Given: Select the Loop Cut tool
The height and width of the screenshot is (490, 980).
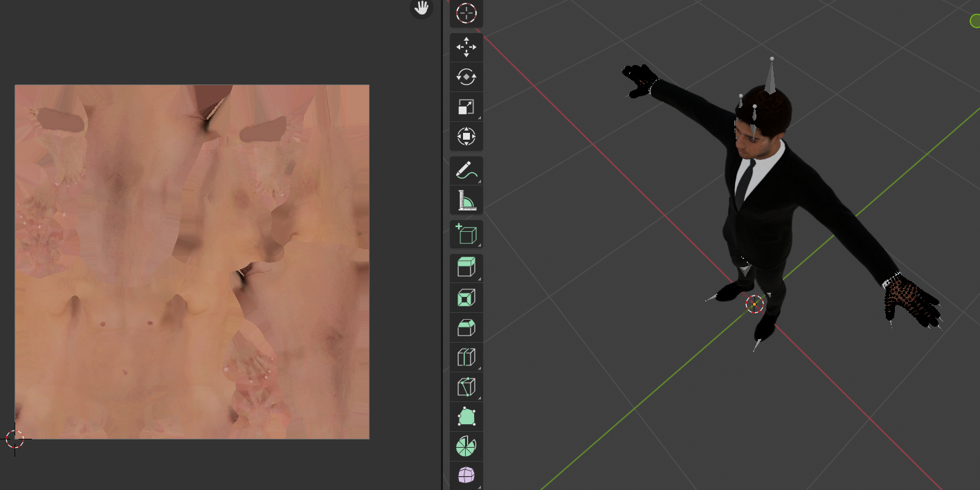Looking at the screenshot, I should pyautogui.click(x=466, y=357).
